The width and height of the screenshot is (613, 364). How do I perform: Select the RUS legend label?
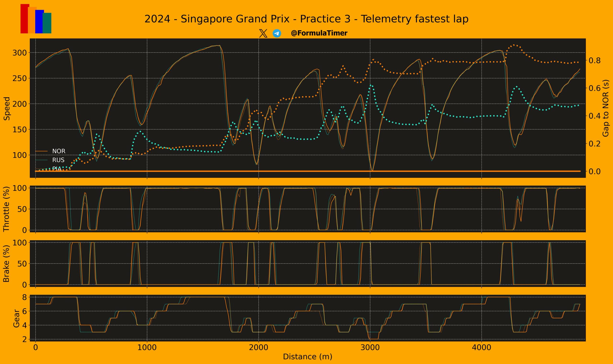pos(58,160)
